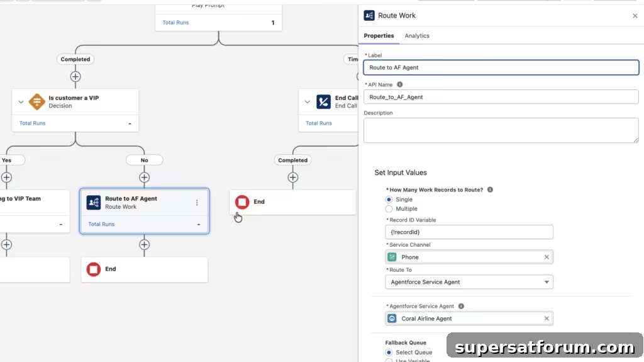Add element below the VIP Team node

click(x=6, y=245)
